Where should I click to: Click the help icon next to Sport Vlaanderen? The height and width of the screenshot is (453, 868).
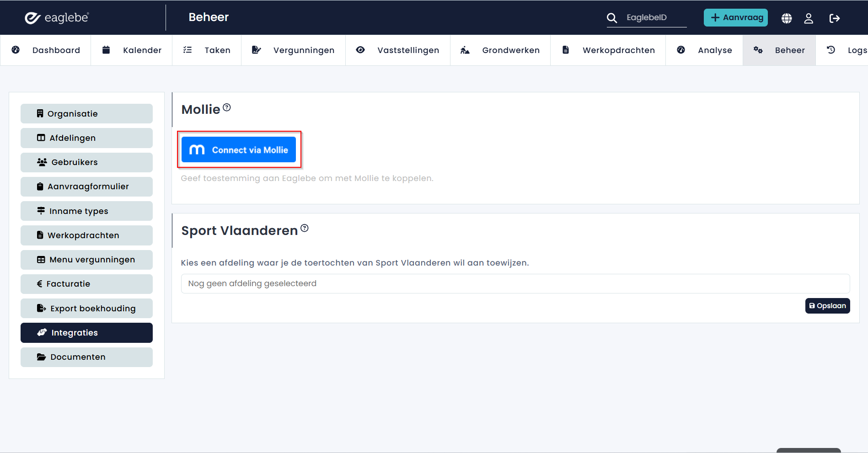click(x=305, y=228)
